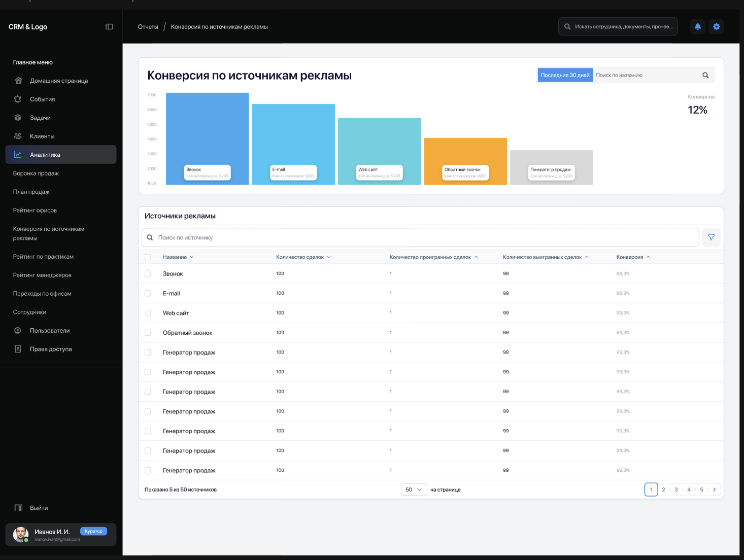Click the Поиск по источнику input
Viewport: 744px width, 560px height.
point(420,237)
